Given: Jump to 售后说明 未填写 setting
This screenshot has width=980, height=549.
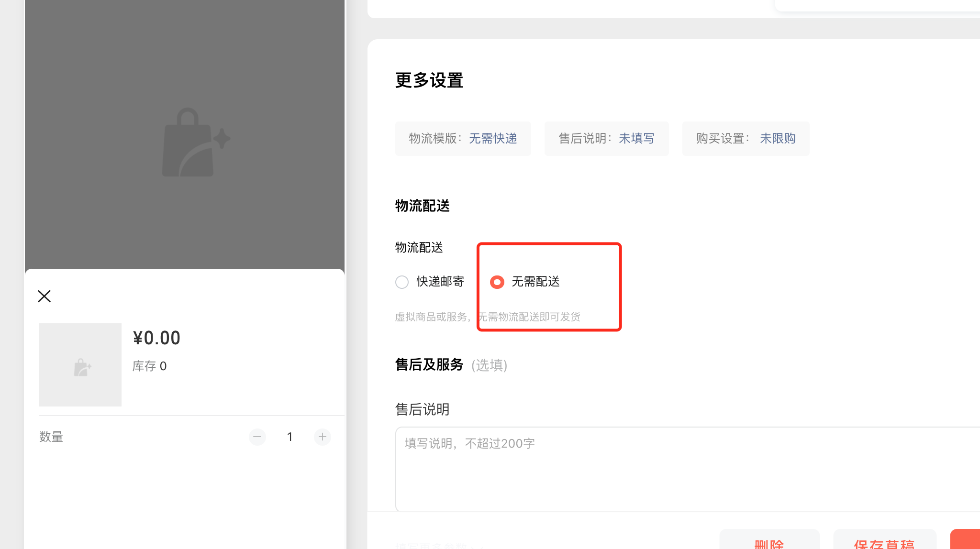Looking at the screenshot, I should click(x=606, y=139).
